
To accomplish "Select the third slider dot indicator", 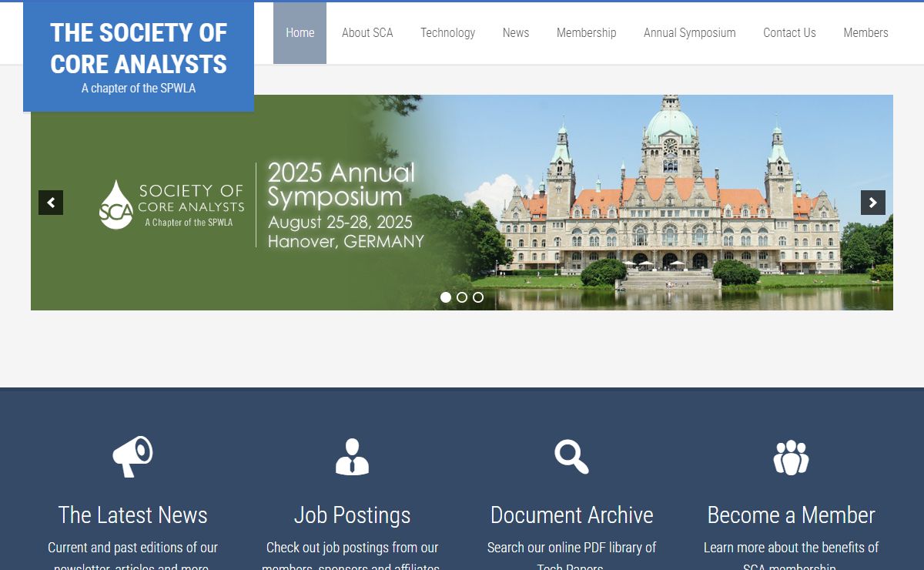I will click(x=478, y=297).
